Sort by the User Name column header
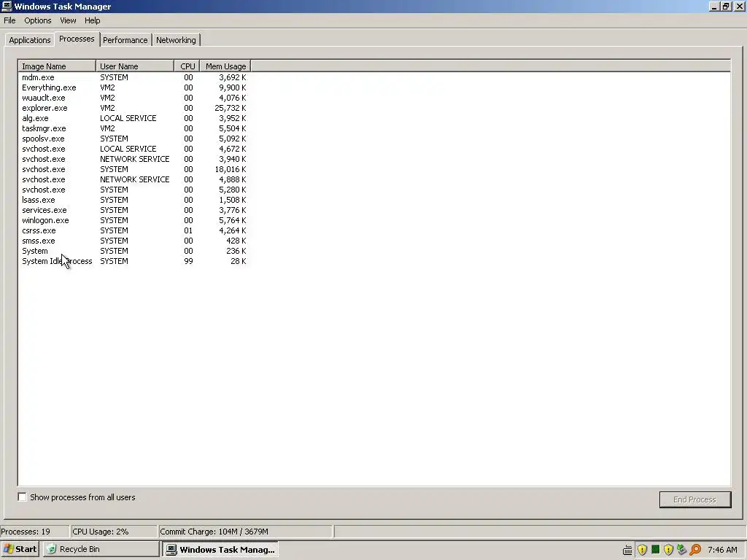The width and height of the screenshot is (747, 560). (135, 66)
